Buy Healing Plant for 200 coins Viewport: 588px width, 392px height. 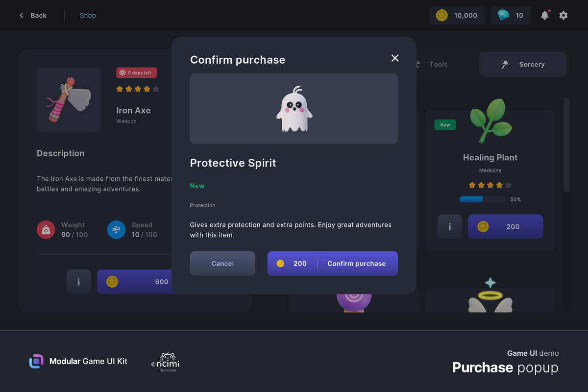tap(505, 226)
